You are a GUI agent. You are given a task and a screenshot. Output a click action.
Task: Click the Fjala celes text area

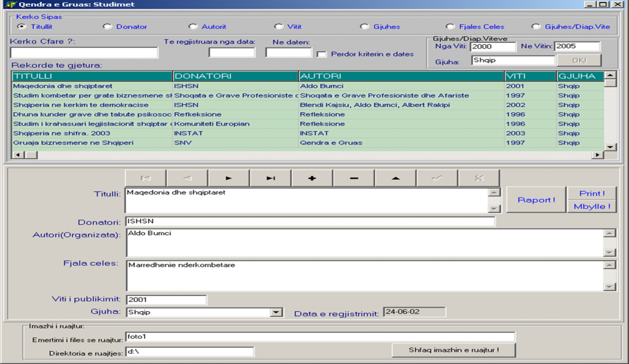coord(365,276)
